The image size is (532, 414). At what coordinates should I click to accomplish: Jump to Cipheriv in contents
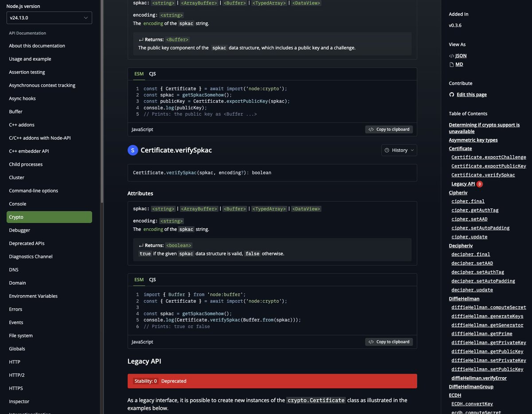[458, 193]
